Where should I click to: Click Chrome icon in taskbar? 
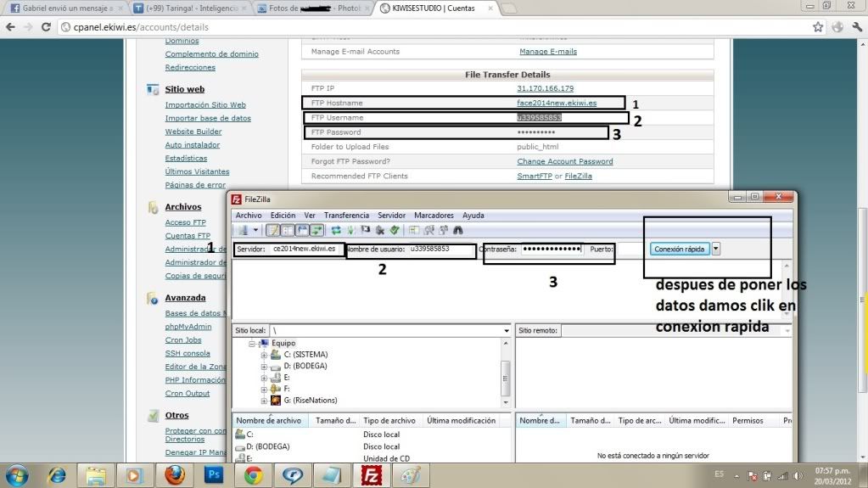(x=254, y=475)
